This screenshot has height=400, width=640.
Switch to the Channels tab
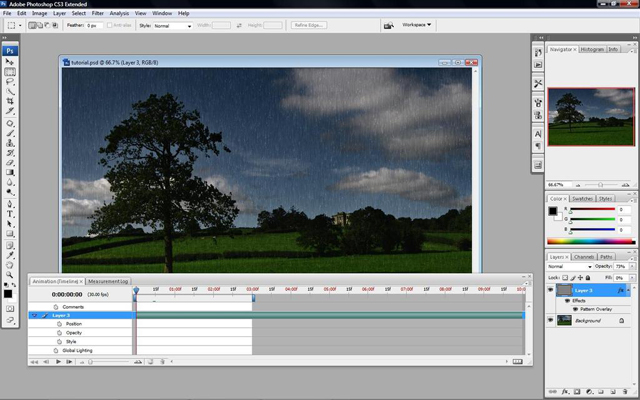coord(584,257)
